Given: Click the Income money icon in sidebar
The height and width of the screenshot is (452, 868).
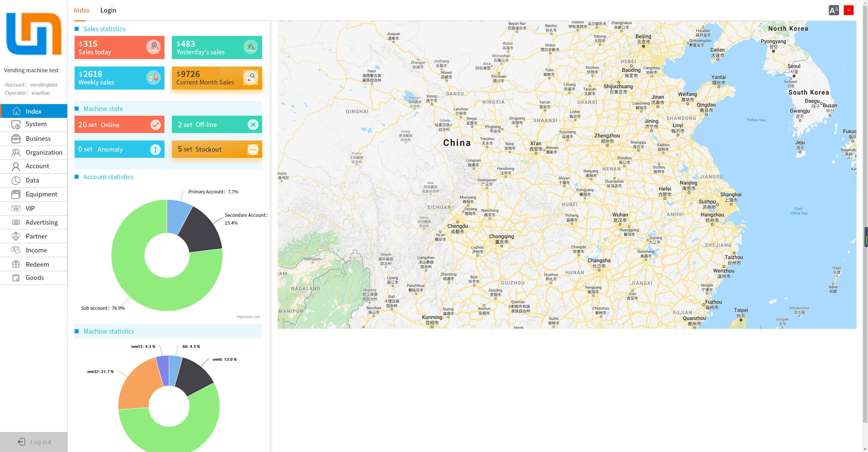Looking at the screenshot, I should [16, 250].
